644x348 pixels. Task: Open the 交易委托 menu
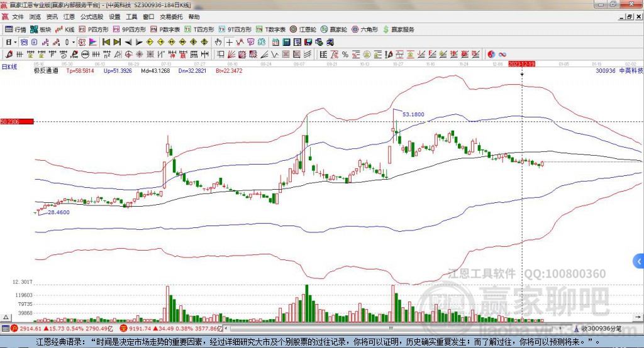click(171, 17)
